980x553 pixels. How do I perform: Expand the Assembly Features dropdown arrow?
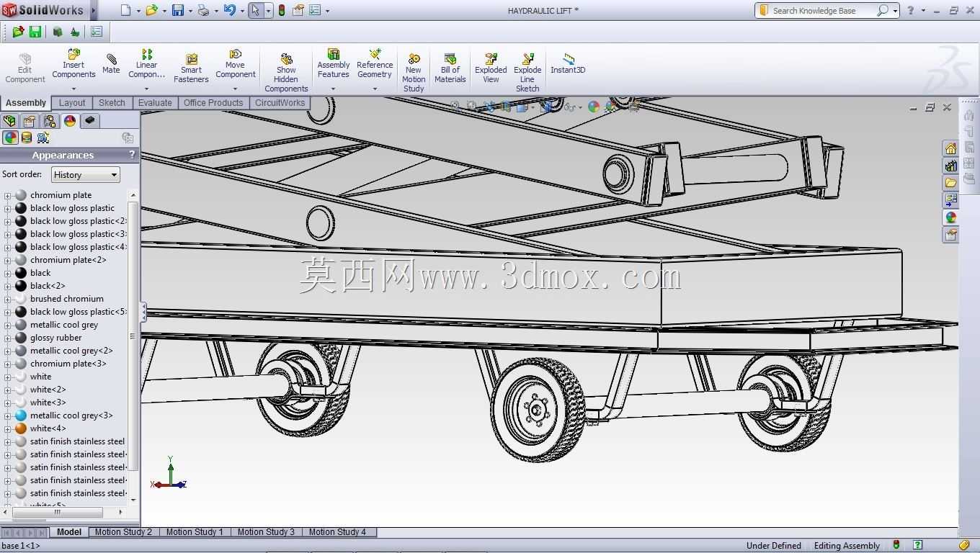point(333,89)
